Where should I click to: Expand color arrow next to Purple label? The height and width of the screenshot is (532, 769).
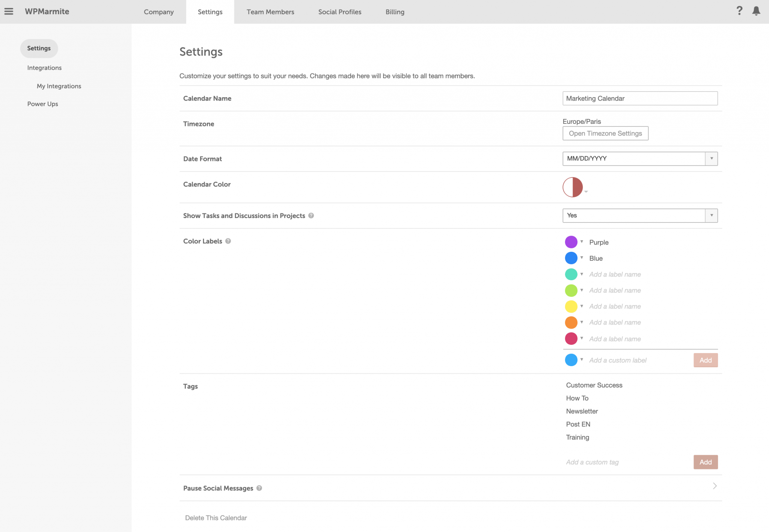582,242
